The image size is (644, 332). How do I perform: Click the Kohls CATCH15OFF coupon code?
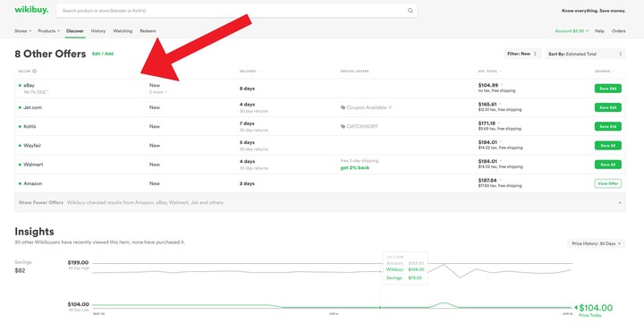359,126
